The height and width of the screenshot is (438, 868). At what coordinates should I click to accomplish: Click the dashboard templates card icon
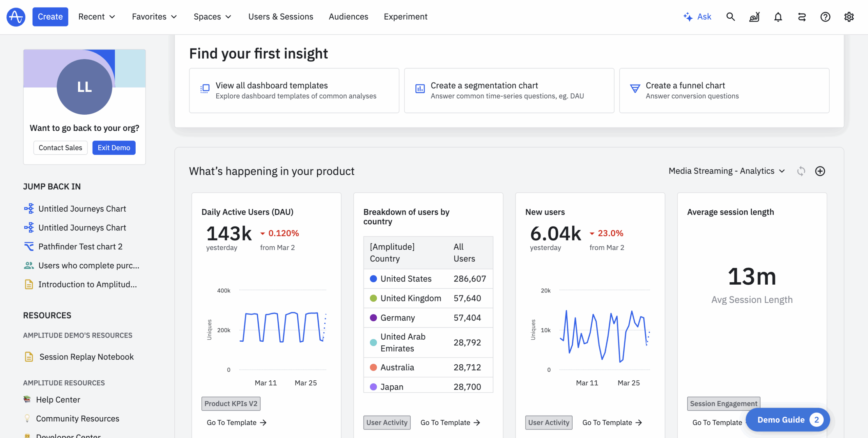(205, 89)
